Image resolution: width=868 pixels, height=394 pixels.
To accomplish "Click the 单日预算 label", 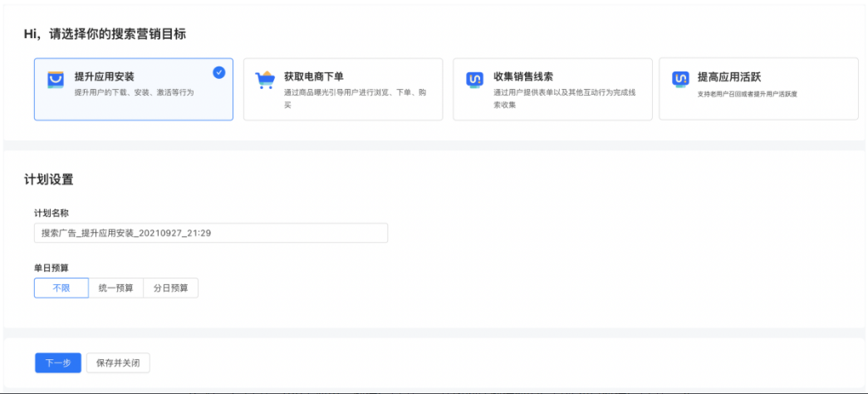I will (51, 268).
